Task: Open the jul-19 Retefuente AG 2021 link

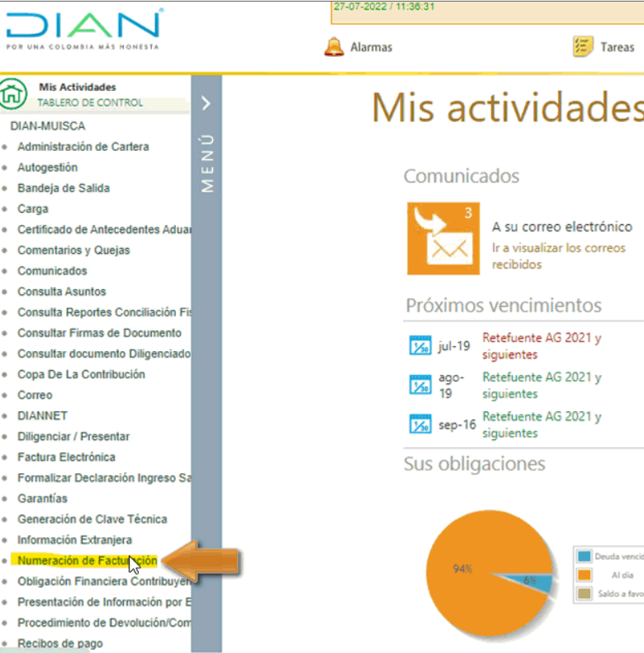Action: tap(541, 346)
